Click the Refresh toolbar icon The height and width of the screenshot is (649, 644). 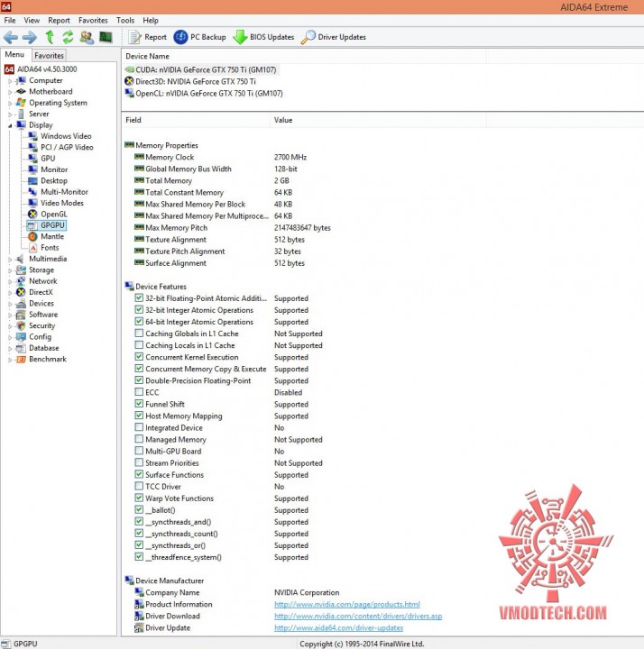[68, 37]
